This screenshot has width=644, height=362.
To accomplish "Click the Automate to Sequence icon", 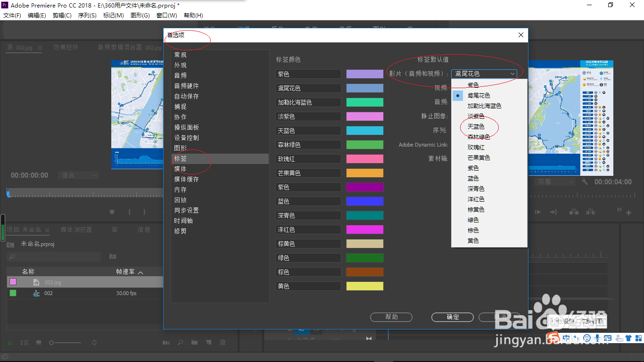I will coord(166,343).
